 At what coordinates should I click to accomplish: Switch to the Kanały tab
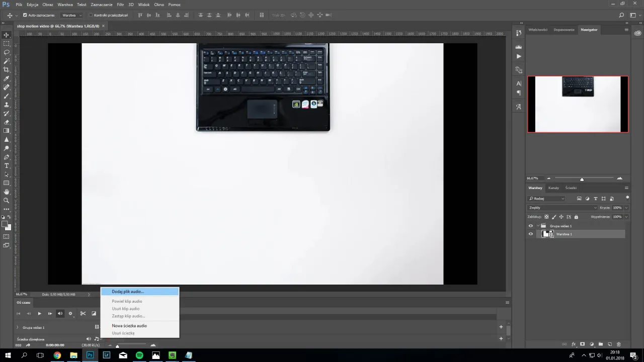pos(553,188)
